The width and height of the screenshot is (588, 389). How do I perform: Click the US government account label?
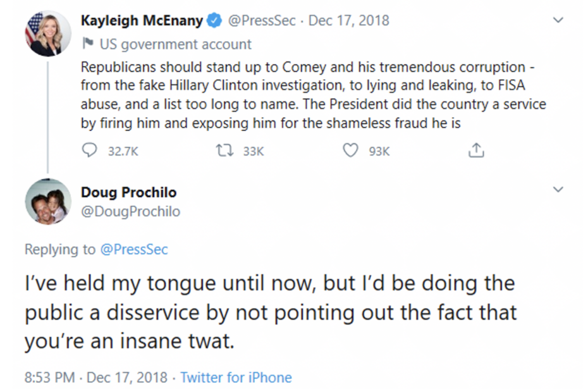point(175,44)
